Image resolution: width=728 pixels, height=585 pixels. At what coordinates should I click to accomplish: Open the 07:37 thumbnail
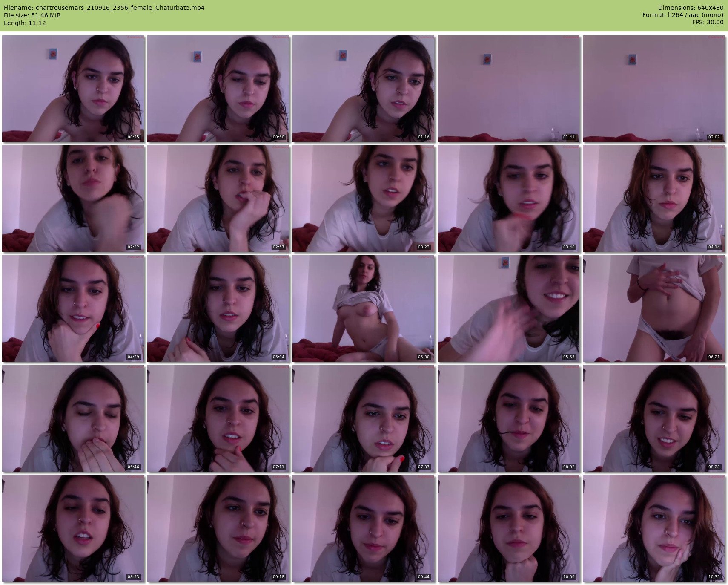pyautogui.click(x=364, y=418)
